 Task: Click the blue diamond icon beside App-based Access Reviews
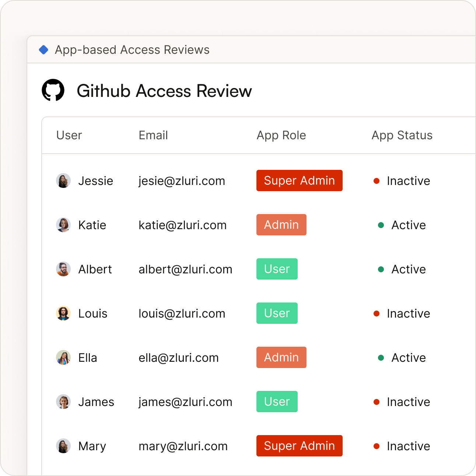44,50
